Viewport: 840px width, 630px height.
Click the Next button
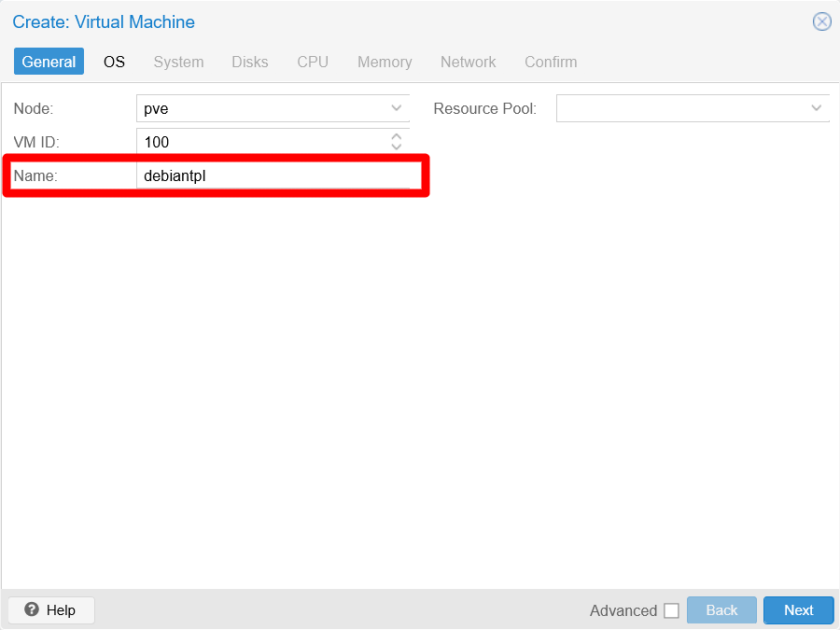798,609
